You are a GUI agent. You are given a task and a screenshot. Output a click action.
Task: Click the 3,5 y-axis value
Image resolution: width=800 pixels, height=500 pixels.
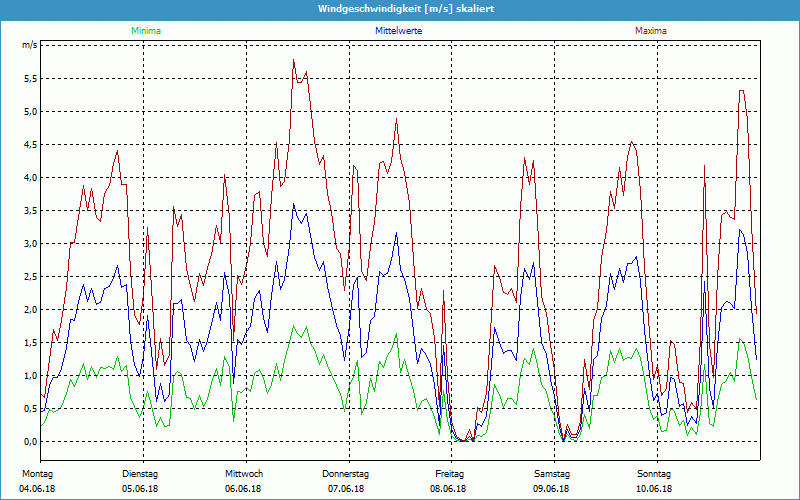(30, 211)
